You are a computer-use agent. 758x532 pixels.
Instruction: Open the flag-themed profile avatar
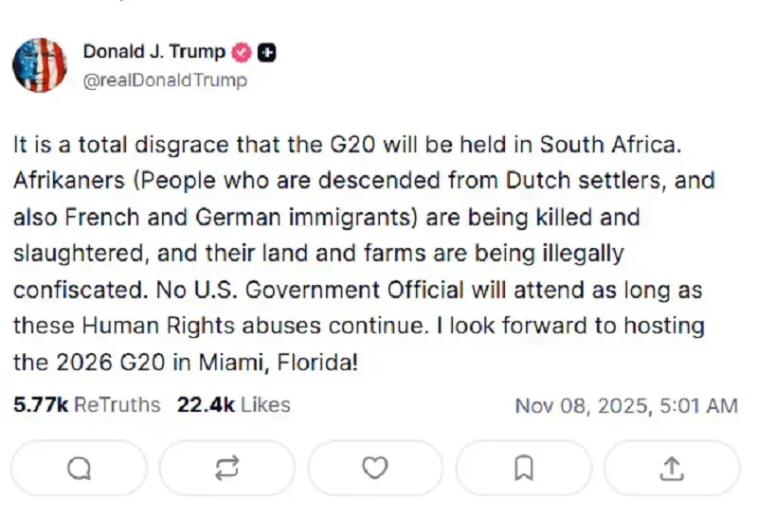tap(40, 65)
